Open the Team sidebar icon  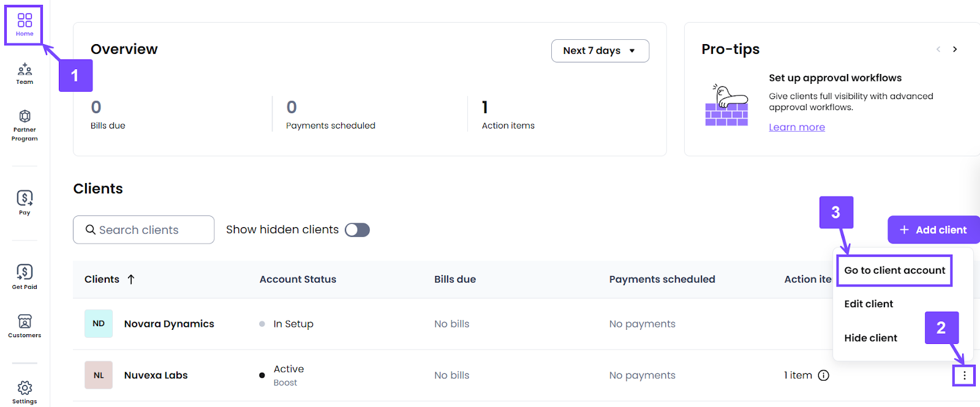(24, 73)
